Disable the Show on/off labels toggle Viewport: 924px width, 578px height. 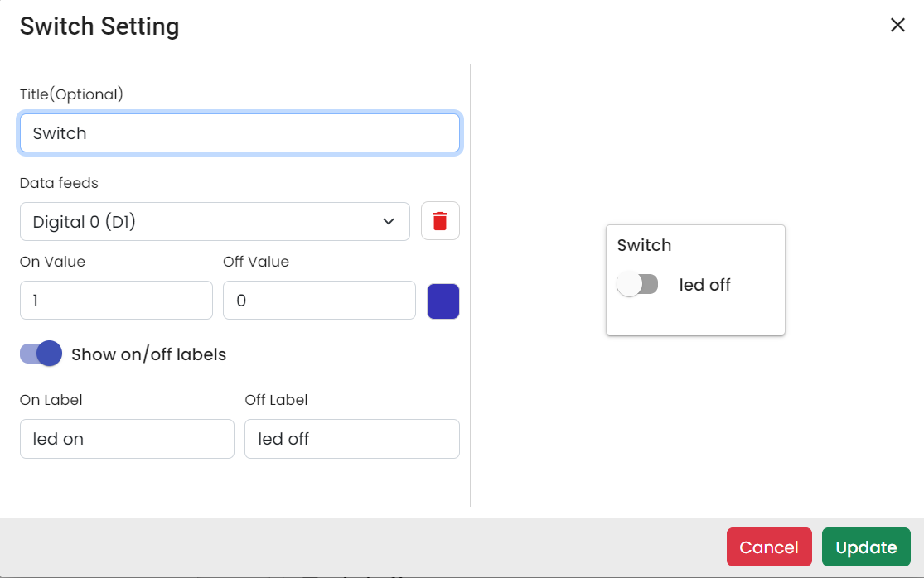[41, 354]
